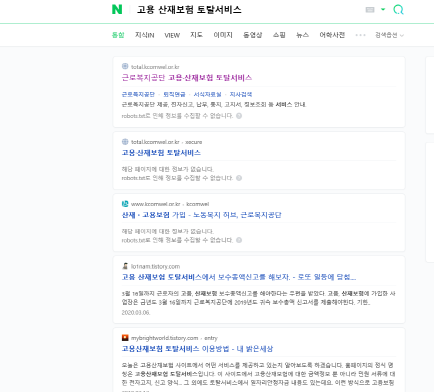The image size is (434, 392).
Task: Switch to the 지식iN tab
Action: point(144,35)
